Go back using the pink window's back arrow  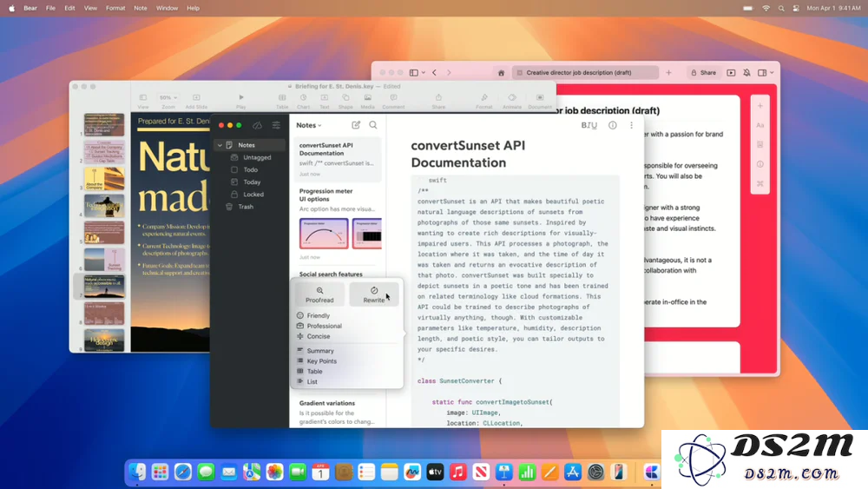(x=435, y=73)
